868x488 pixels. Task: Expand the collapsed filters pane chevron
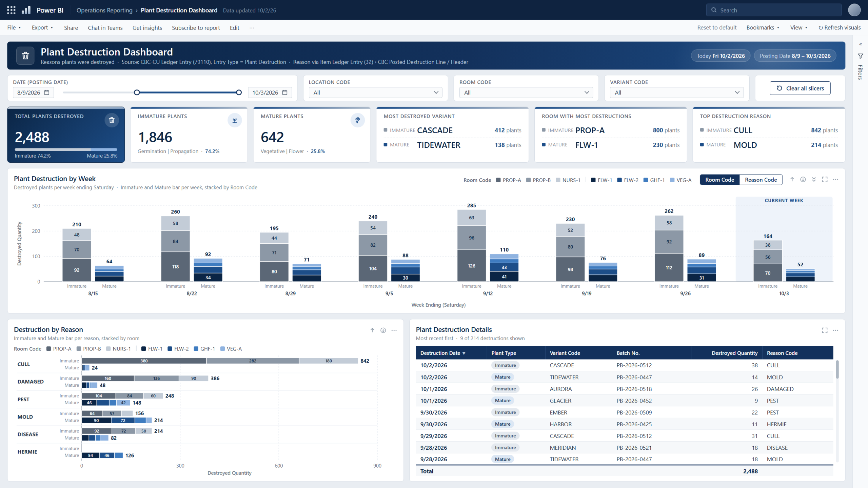pos(860,44)
